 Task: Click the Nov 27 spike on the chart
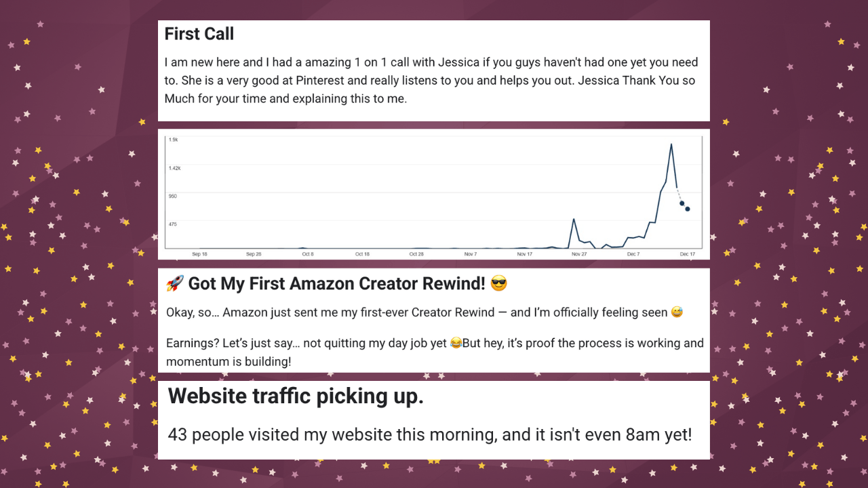click(x=574, y=220)
